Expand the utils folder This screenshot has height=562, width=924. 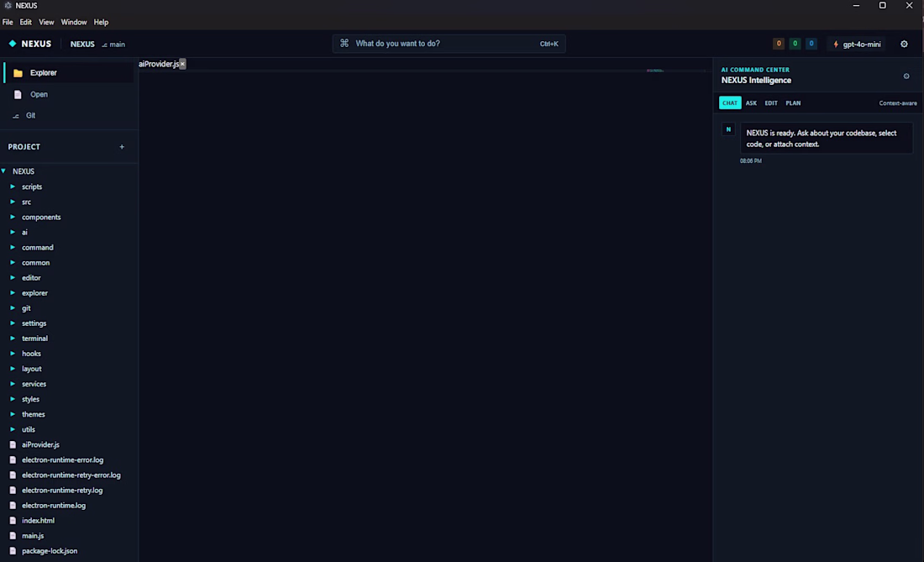(x=13, y=429)
